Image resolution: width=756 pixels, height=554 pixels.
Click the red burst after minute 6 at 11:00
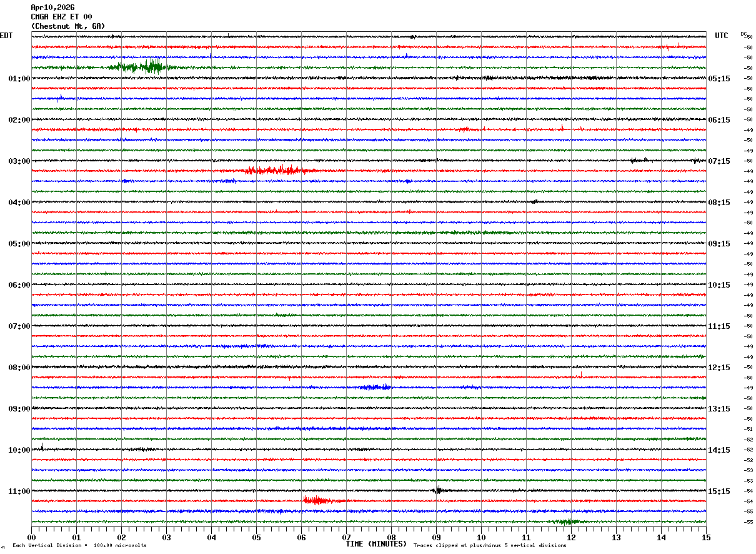(x=319, y=500)
